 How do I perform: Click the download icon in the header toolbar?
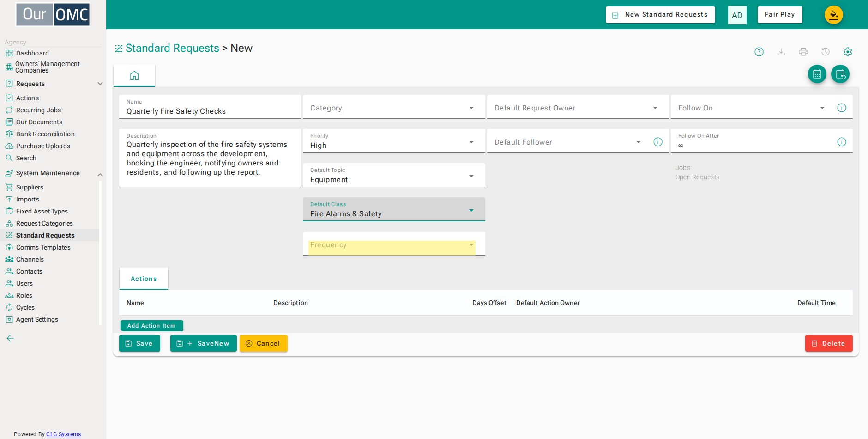pyautogui.click(x=781, y=52)
